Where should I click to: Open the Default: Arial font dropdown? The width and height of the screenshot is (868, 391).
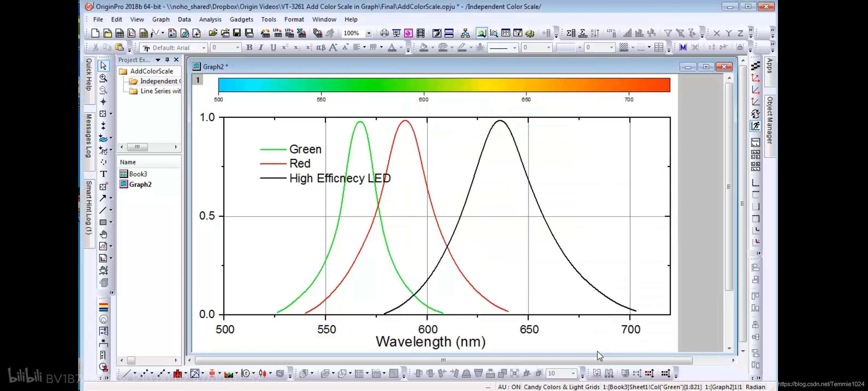tap(204, 48)
